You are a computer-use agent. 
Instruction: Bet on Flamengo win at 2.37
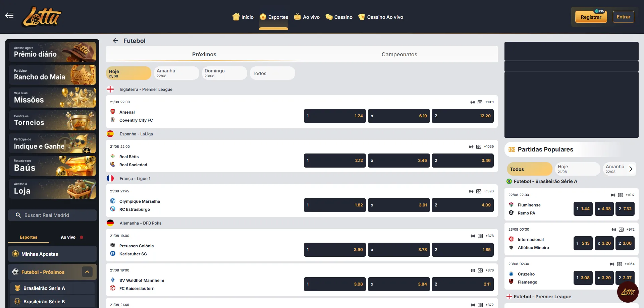(x=625, y=278)
